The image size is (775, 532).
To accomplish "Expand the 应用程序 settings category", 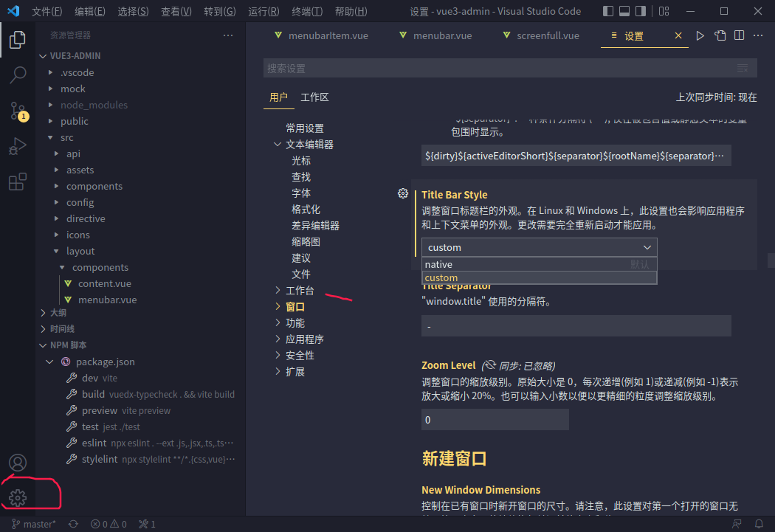I will (x=278, y=339).
